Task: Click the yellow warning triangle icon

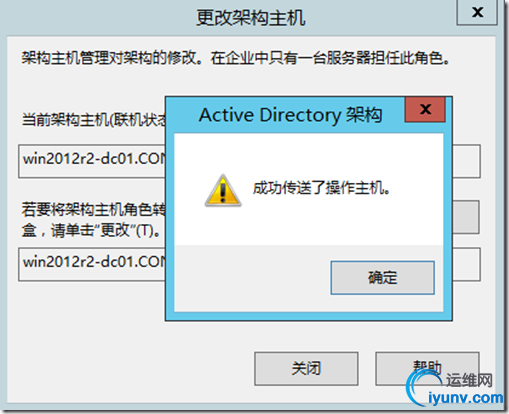Action: click(x=223, y=190)
